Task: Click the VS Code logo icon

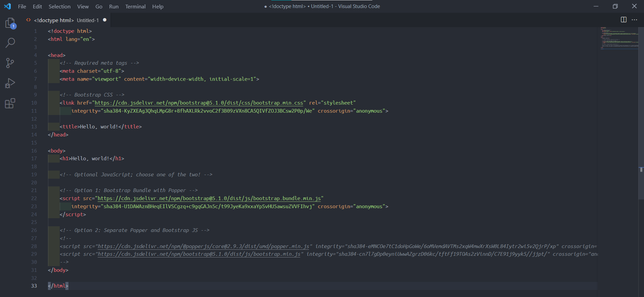Action: coord(7,6)
